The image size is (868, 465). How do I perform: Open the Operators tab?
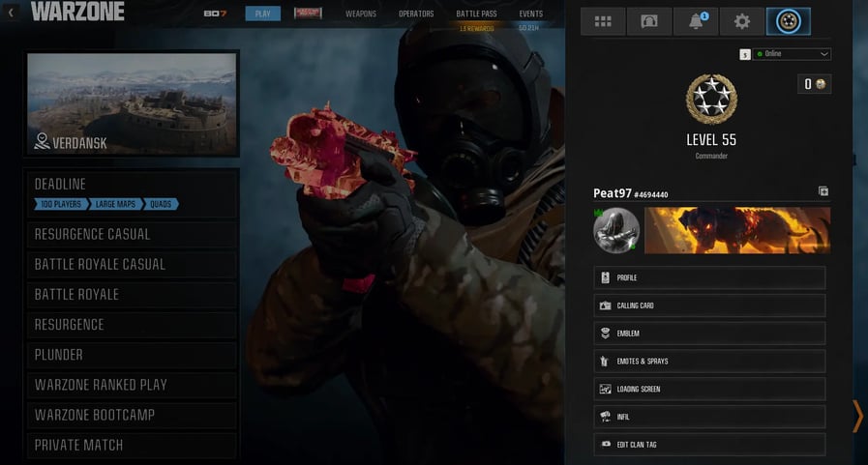tap(416, 14)
